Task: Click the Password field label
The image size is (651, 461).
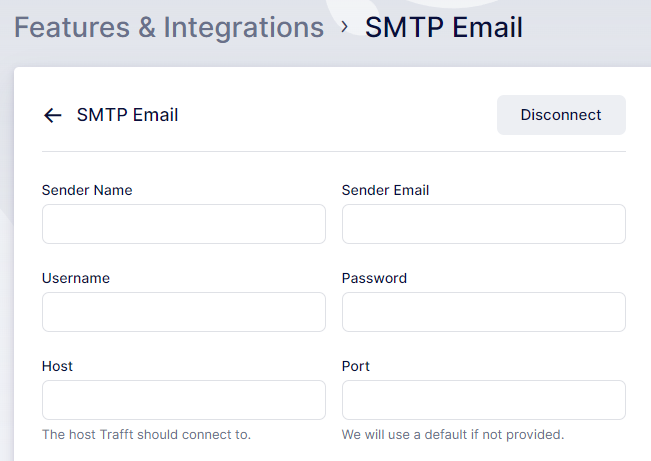Action: coord(374,278)
